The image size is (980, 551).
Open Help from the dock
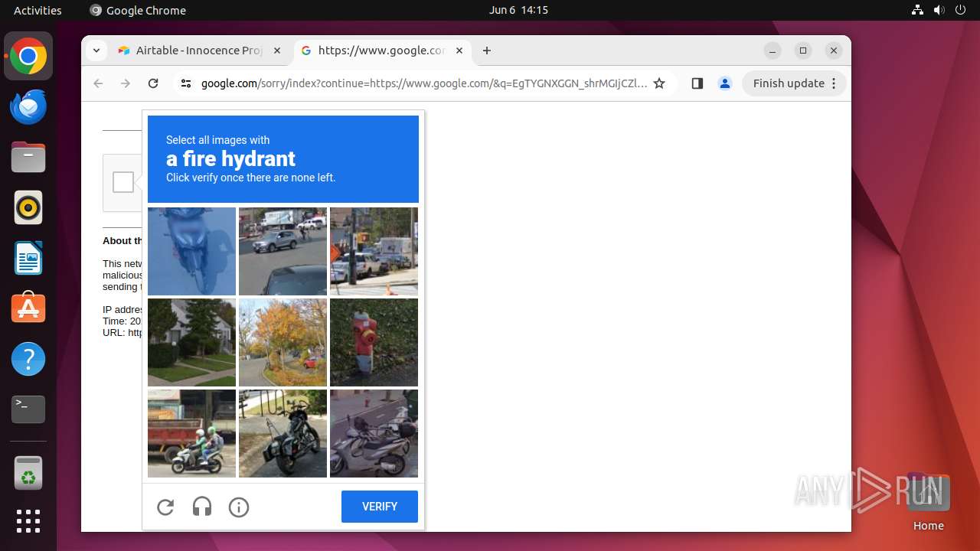coord(28,359)
